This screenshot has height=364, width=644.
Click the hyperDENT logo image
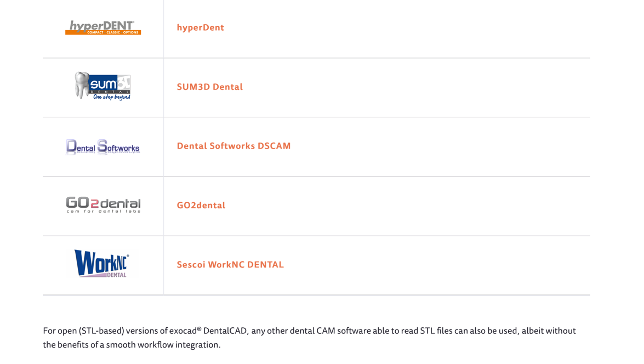[x=103, y=26]
